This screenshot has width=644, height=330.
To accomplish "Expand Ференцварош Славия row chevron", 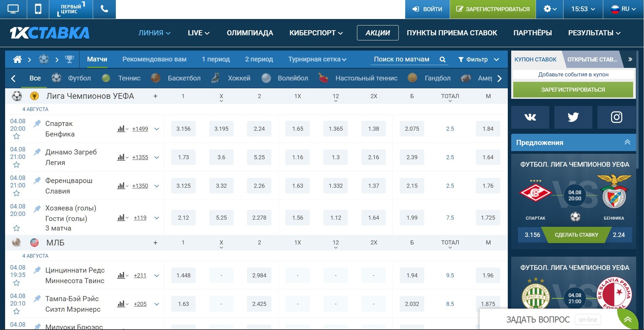I will coord(157,186).
